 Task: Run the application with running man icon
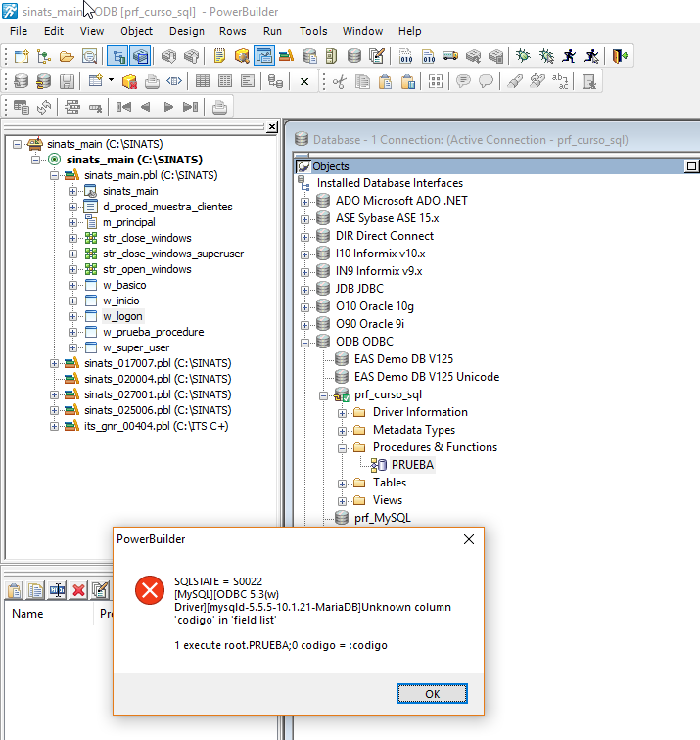[x=569, y=56]
